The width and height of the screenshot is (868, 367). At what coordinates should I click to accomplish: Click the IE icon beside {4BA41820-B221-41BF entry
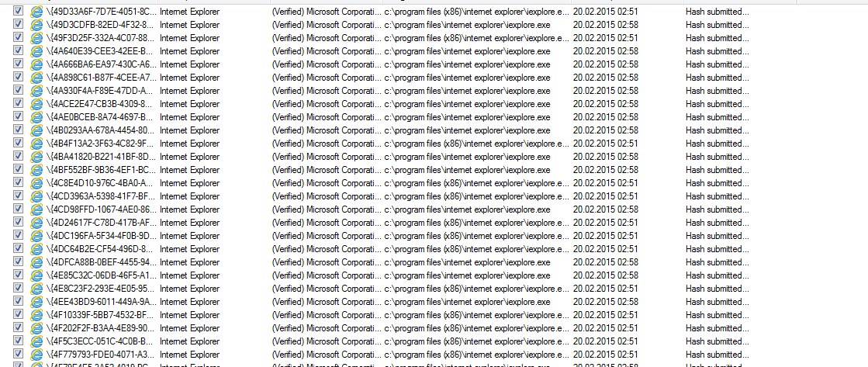pyautogui.click(x=36, y=158)
